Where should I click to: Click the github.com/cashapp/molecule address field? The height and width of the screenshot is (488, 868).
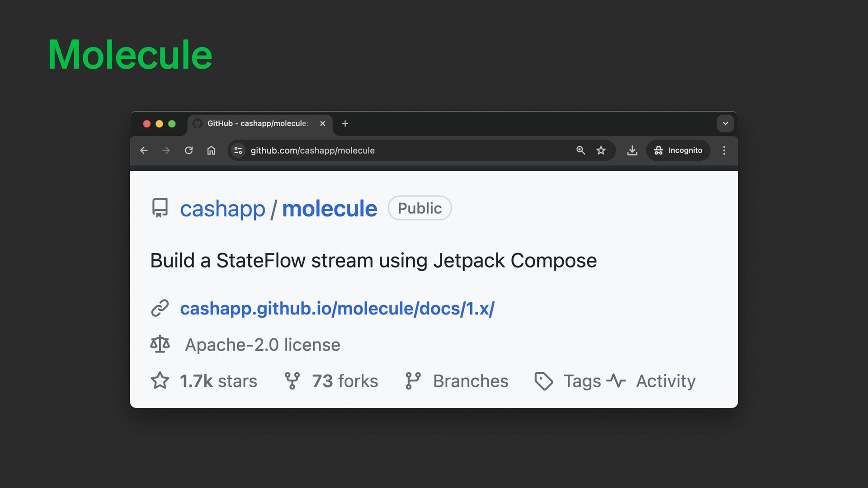pos(407,150)
